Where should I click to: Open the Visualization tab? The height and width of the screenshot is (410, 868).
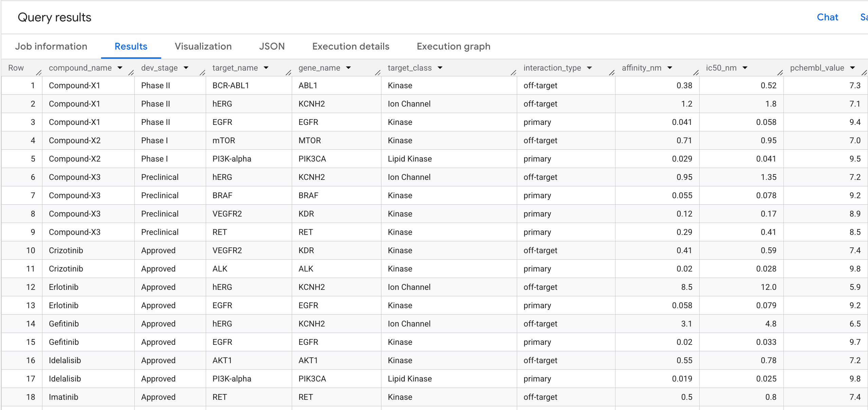(203, 46)
